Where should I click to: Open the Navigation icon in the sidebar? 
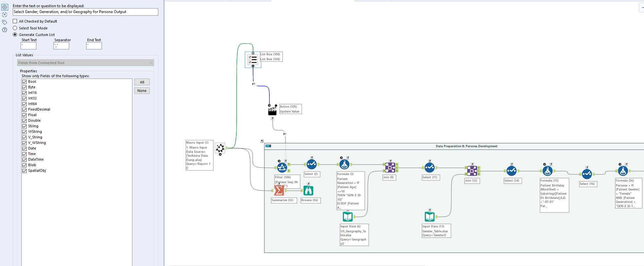coord(5,15)
